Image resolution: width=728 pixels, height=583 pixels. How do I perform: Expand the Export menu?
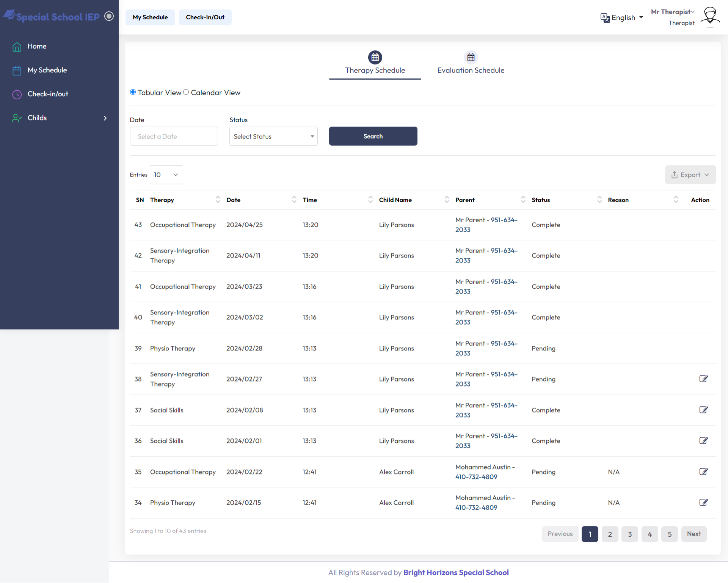(x=690, y=175)
